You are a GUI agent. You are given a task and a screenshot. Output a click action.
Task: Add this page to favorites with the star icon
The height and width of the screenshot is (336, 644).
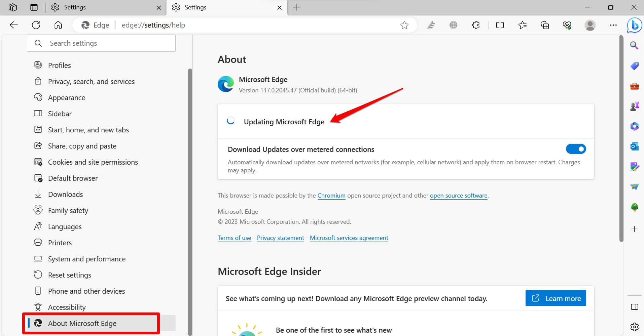(x=405, y=25)
